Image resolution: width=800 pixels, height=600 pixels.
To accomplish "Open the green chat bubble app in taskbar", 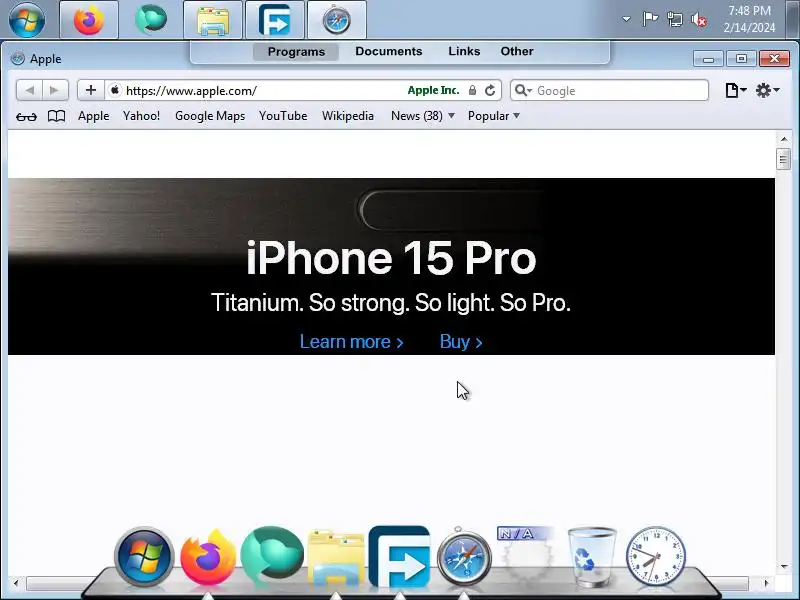I will pyautogui.click(x=151, y=20).
